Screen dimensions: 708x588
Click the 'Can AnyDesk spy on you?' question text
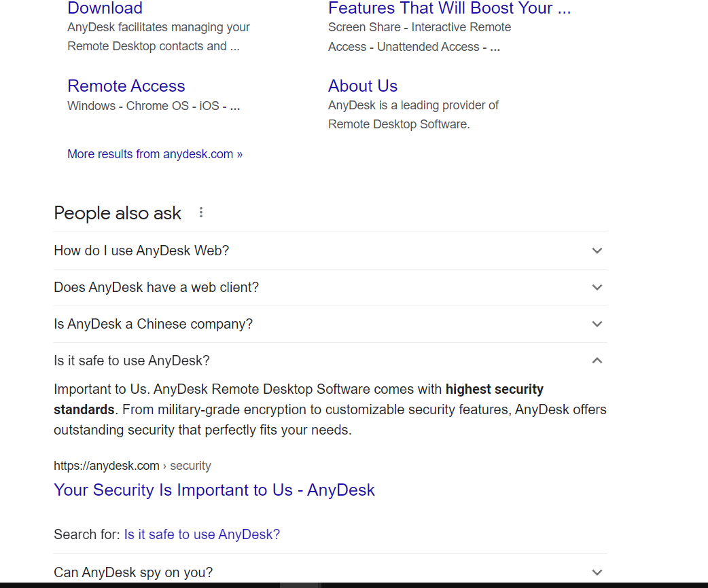(x=133, y=572)
